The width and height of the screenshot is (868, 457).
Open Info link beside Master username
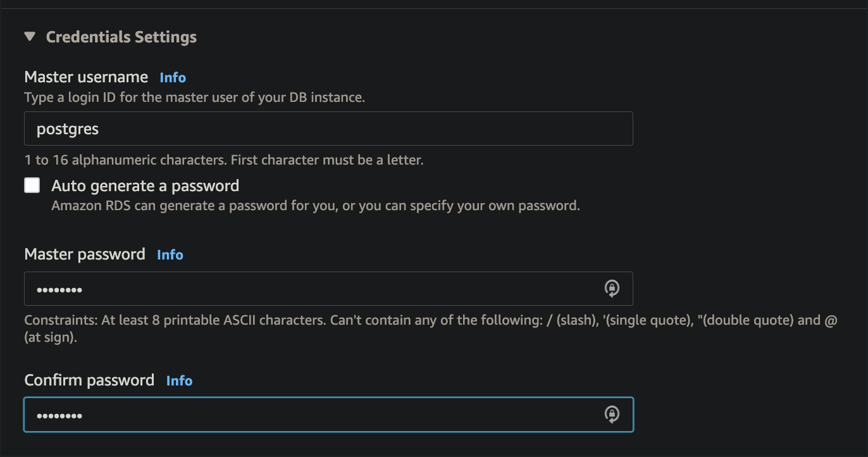[173, 77]
